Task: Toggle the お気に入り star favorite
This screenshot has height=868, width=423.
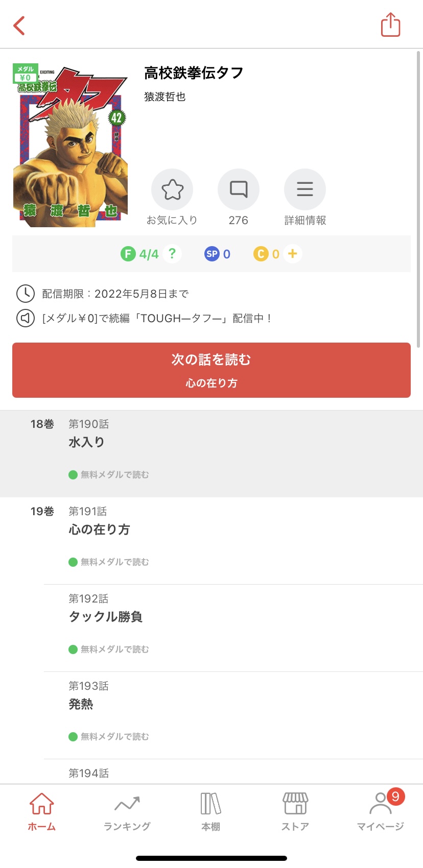Action: (172, 189)
